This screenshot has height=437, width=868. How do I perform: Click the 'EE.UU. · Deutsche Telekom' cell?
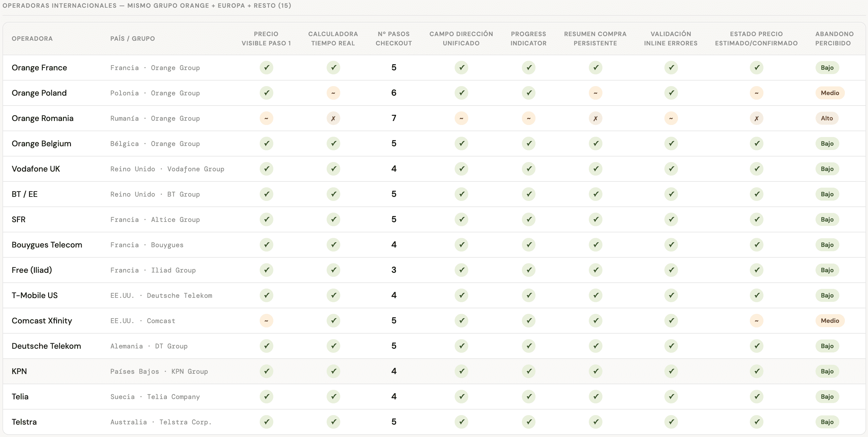click(161, 295)
